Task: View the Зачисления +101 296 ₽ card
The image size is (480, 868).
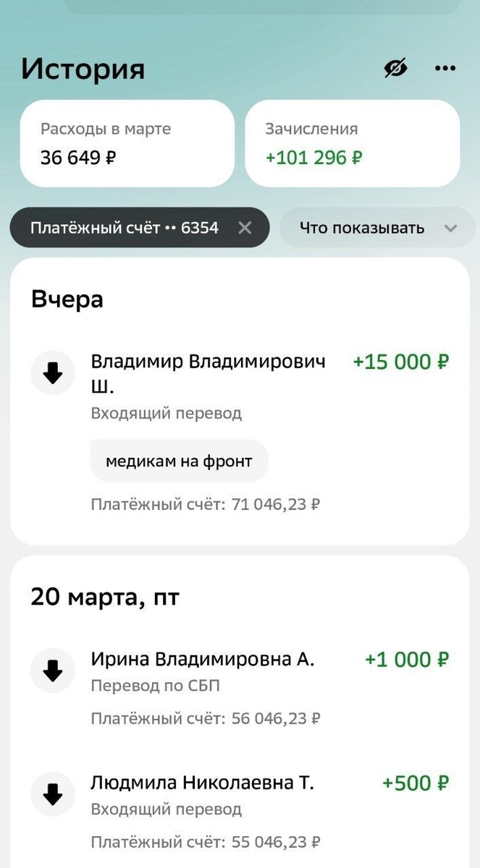Action: (x=353, y=143)
